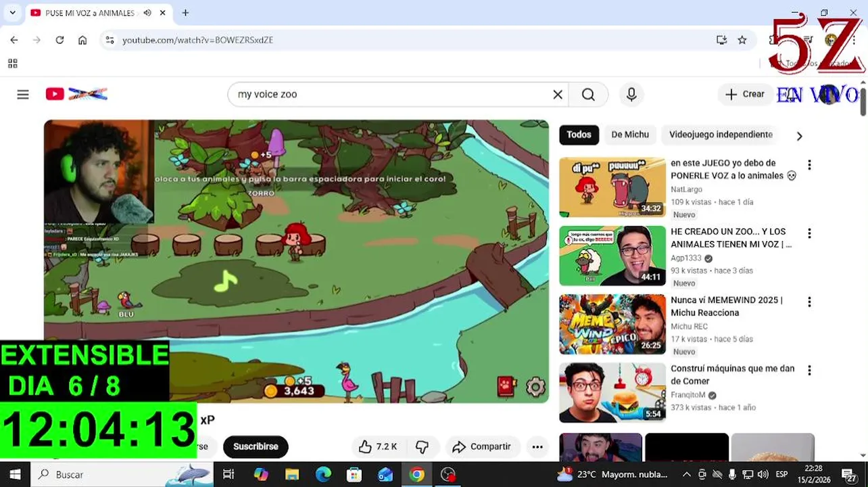This screenshot has width=868, height=487.
Task: Open Microsoft Store from taskbar
Action: pos(354,475)
